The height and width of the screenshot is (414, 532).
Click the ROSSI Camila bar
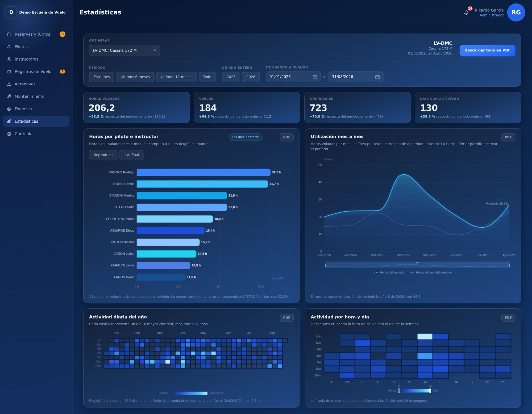(202, 184)
